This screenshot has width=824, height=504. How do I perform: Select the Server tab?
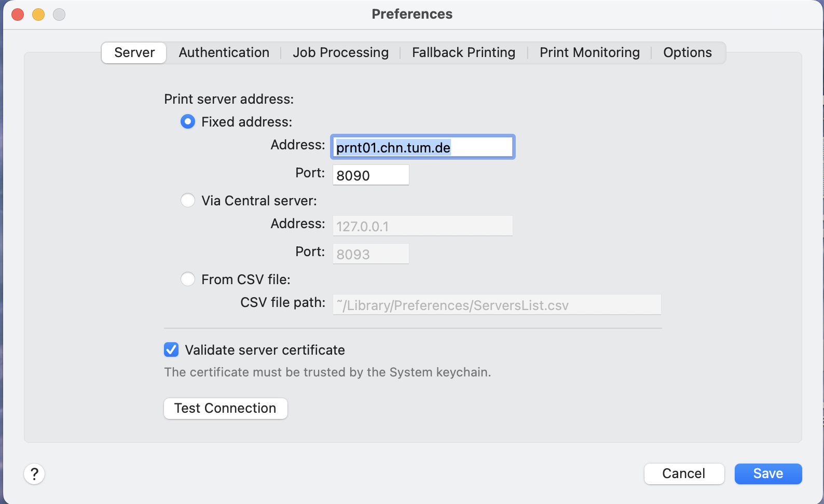point(134,53)
